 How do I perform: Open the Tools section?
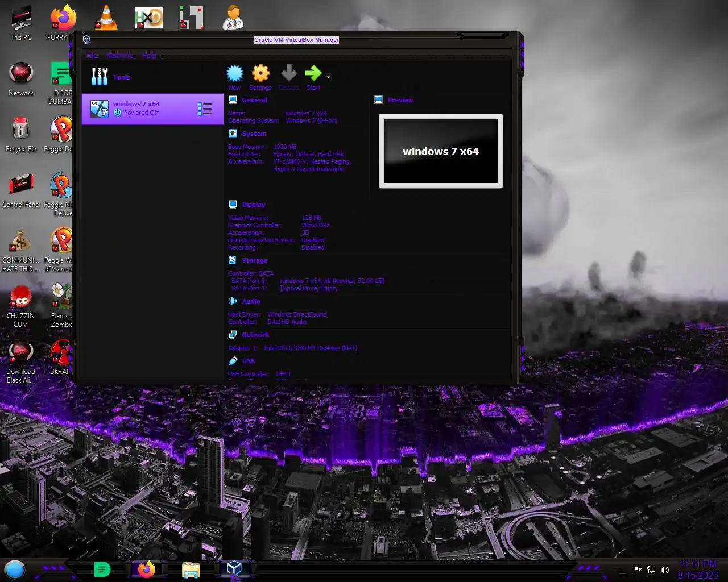click(152, 77)
